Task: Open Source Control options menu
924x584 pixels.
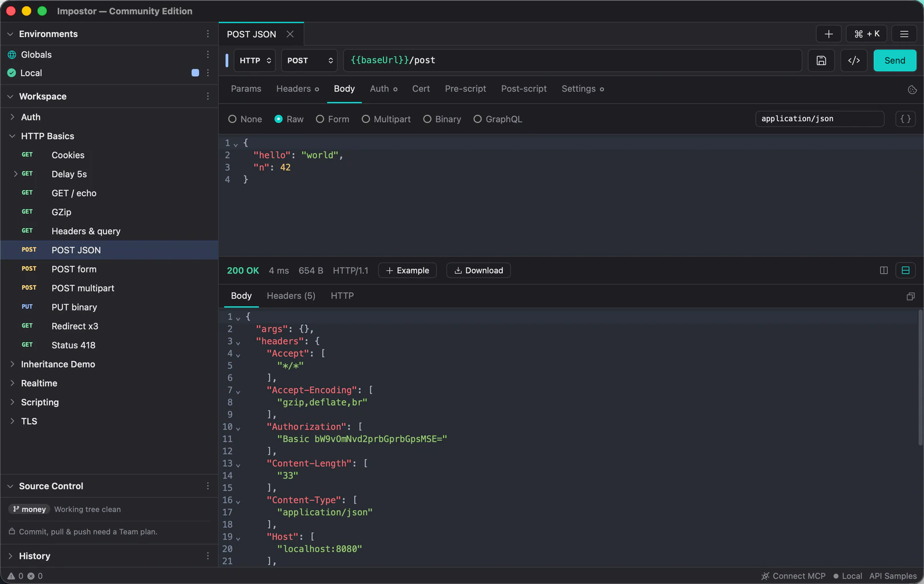Action: pos(208,486)
